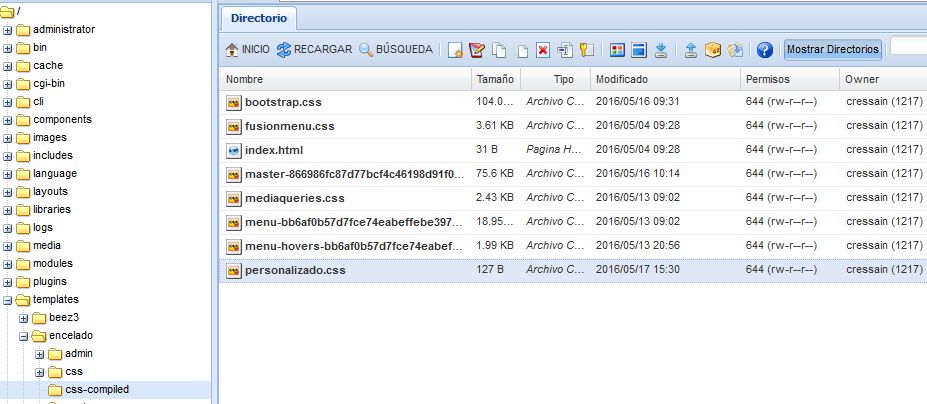Sort by the Permisos column header
This screenshot has height=404, width=927.
click(789, 79)
